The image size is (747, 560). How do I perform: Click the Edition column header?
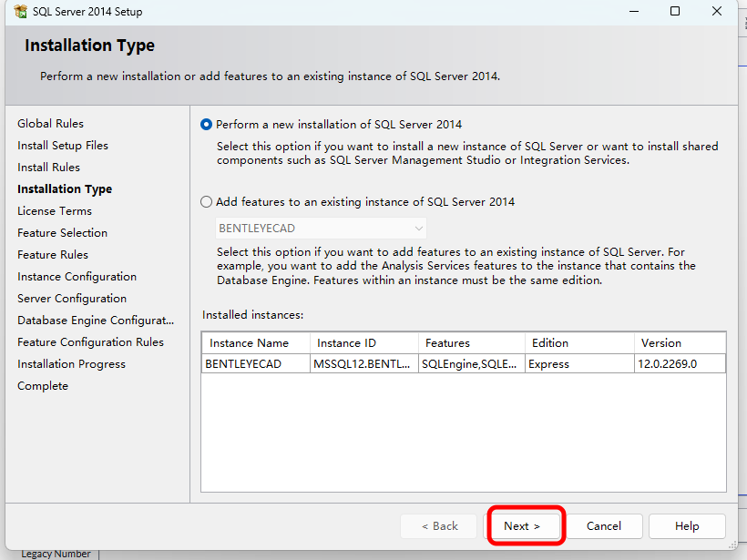click(550, 343)
